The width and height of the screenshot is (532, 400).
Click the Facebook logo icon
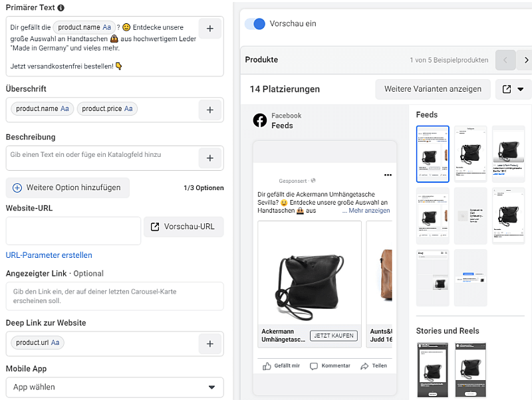[x=260, y=120]
